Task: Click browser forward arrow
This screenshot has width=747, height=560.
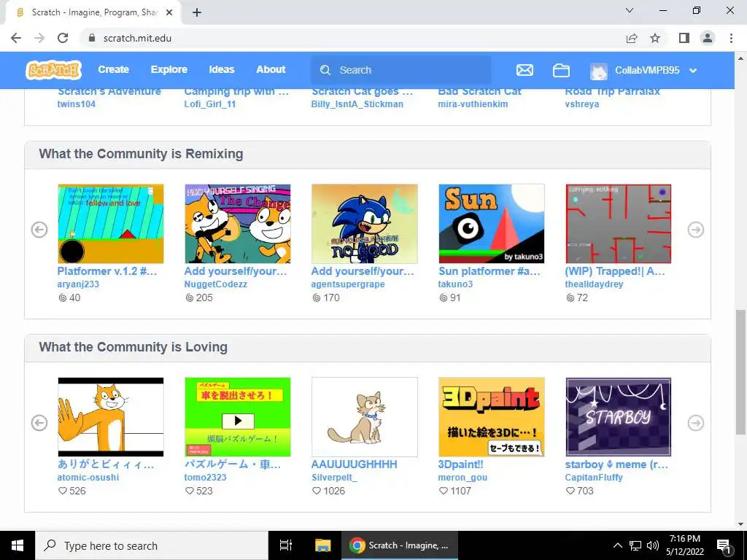Action: pos(39,38)
